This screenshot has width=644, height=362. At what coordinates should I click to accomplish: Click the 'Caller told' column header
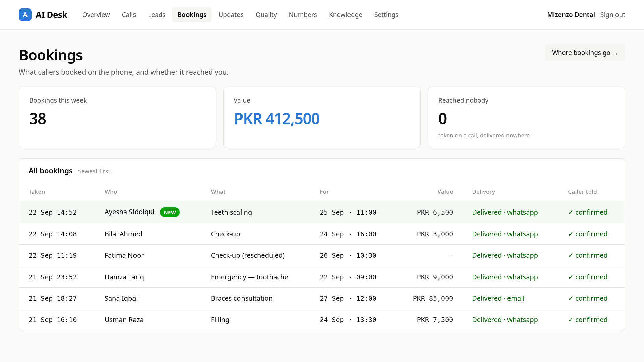click(x=582, y=192)
